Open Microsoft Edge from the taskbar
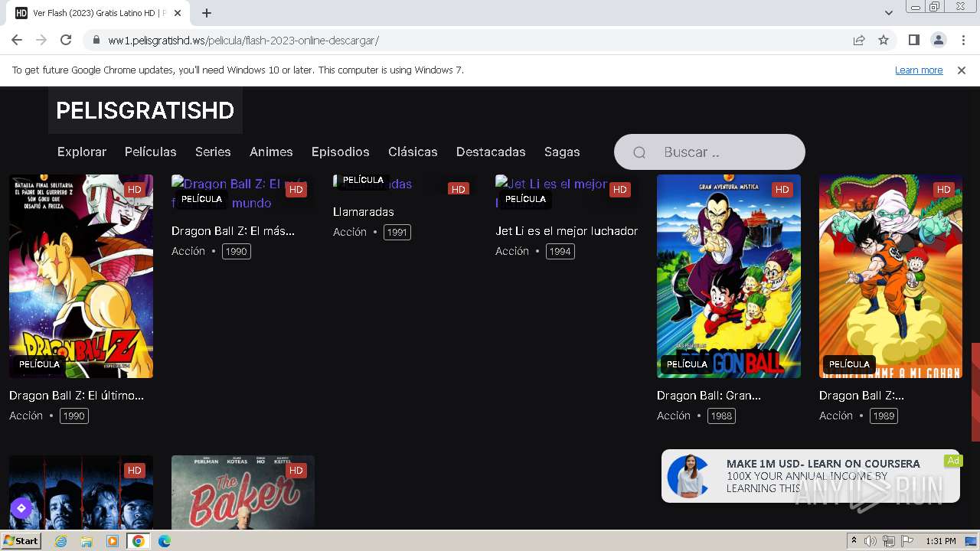The width and height of the screenshot is (980, 551). pyautogui.click(x=165, y=541)
